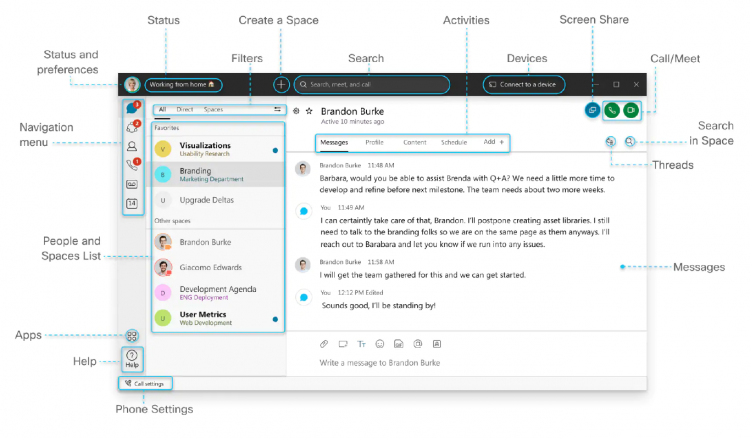
Task: Open the emoji picker in message toolbar
Action: click(x=380, y=344)
